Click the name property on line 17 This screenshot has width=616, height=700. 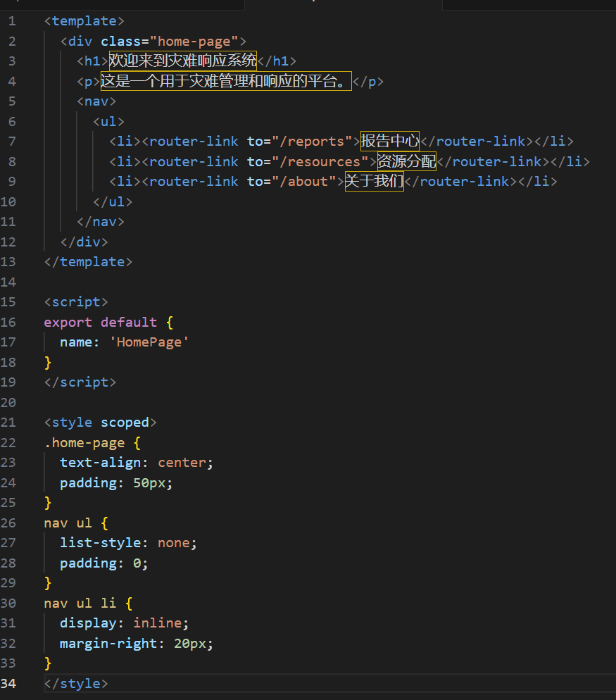(x=76, y=342)
